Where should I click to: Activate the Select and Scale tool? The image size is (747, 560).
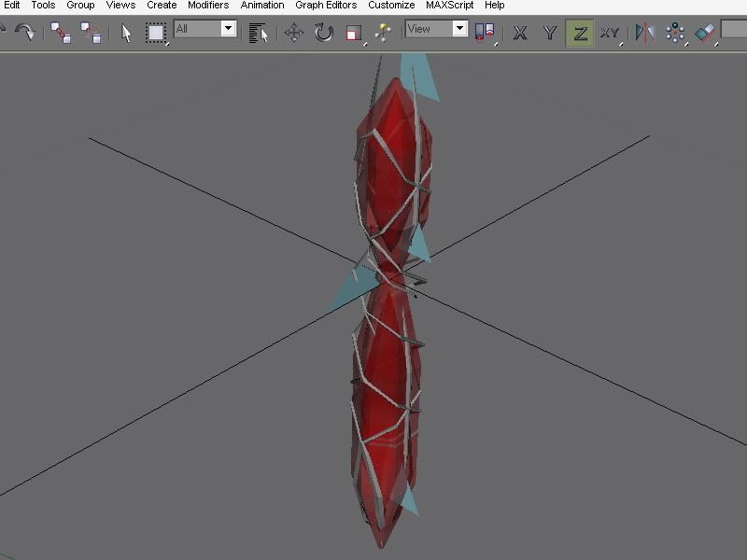point(354,34)
